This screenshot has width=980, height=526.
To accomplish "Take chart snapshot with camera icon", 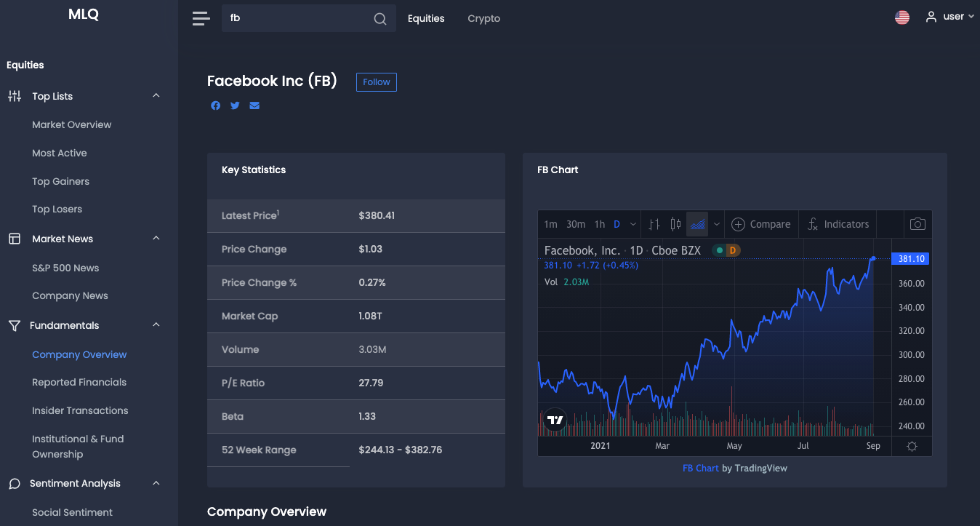I will click(x=918, y=224).
